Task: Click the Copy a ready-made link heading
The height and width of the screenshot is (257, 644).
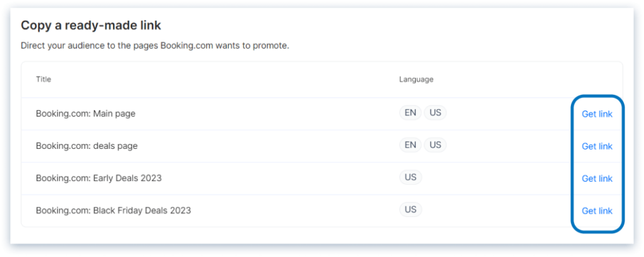Action: point(91,26)
